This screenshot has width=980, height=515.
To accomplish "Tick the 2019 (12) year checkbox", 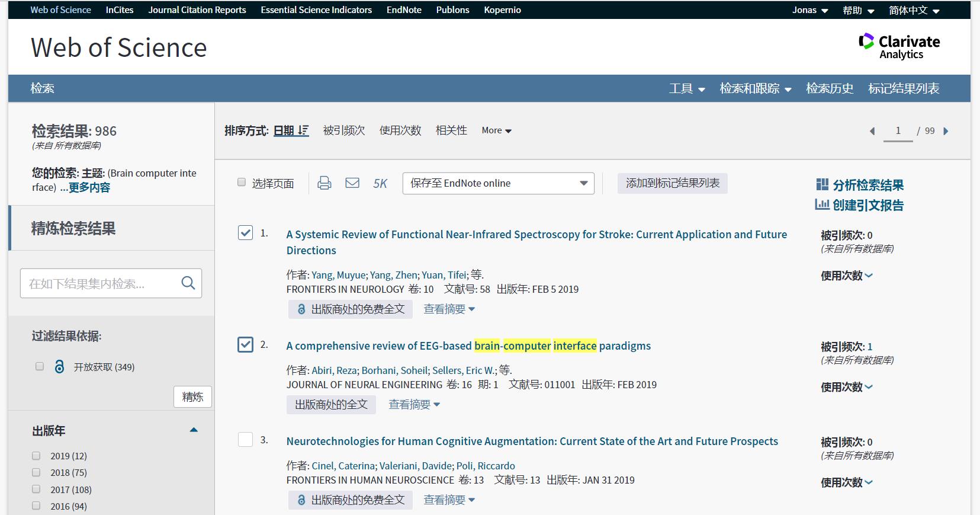I will (36, 456).
